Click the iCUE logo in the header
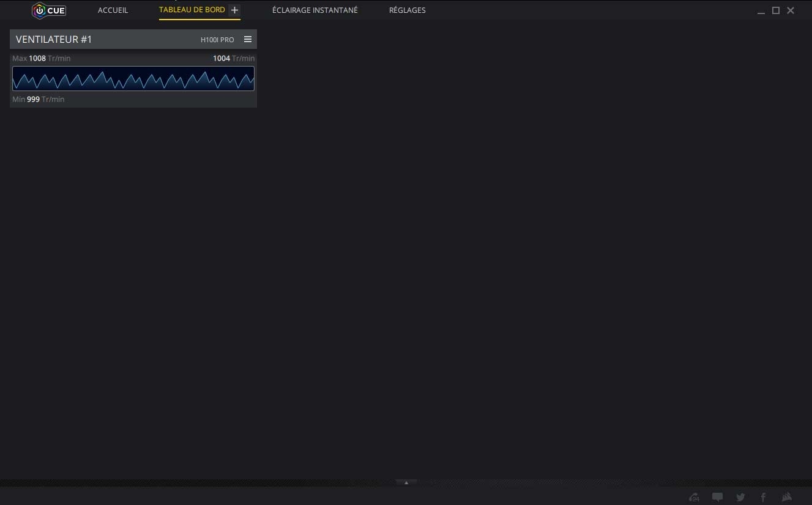 point(49,10)
